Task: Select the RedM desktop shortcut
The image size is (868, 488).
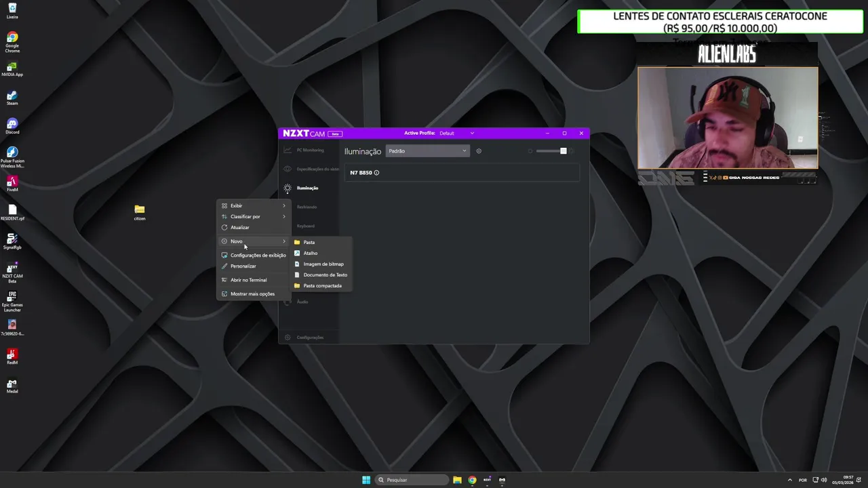Action: (12, 357)
